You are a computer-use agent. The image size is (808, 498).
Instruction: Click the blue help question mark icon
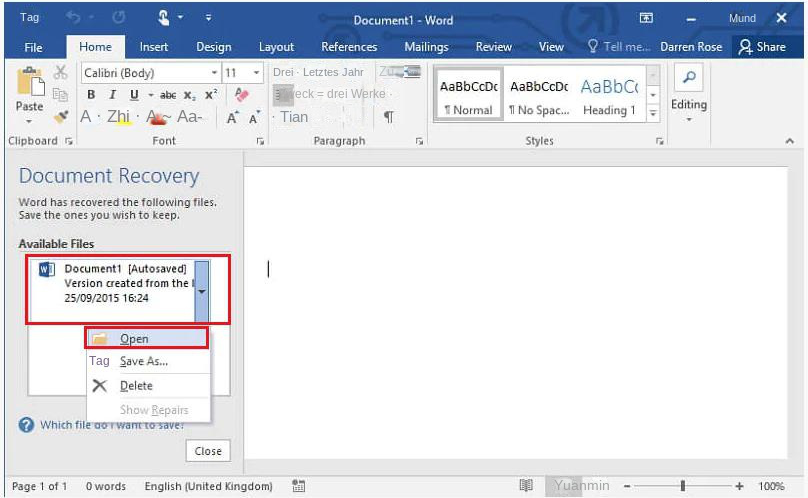(26, 425)
